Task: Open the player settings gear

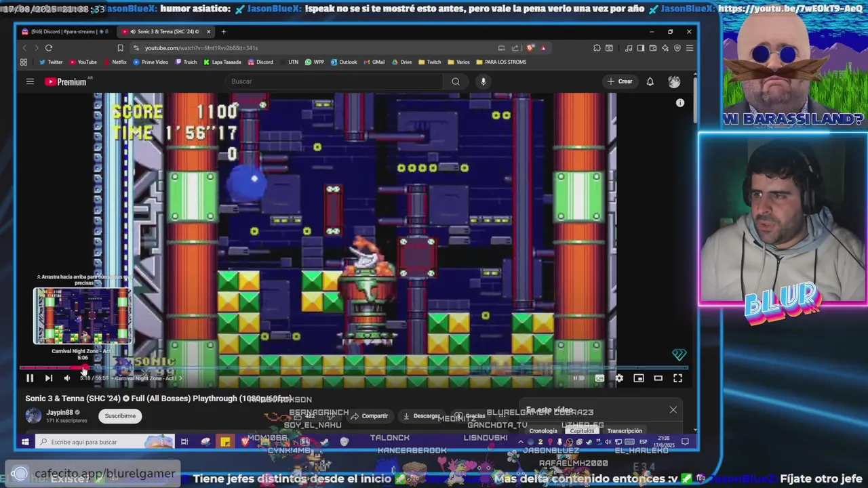Action: (619, 378)
